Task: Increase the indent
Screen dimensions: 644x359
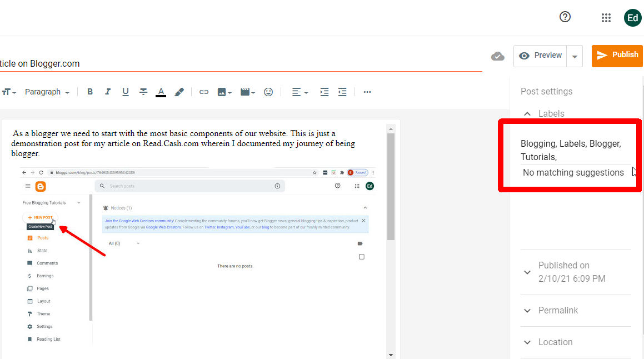Action: (324, 92)
